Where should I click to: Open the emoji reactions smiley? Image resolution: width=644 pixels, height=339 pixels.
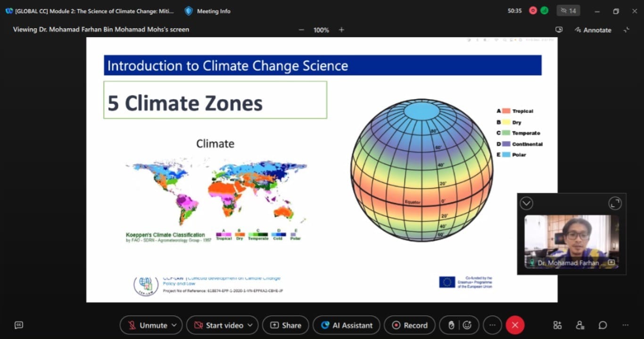pyautogui.click(x=467, y=325)
